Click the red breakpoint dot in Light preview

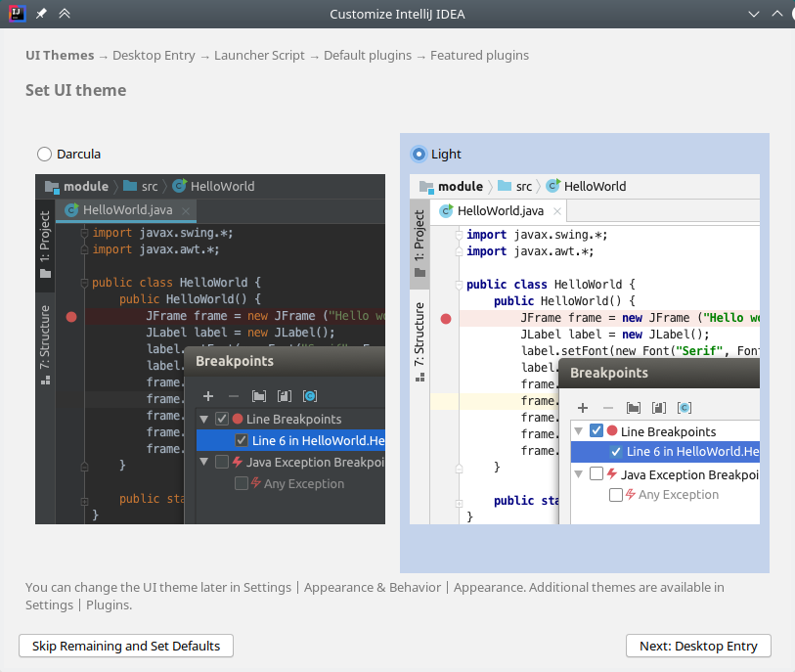pyautogui.click(x=446, y=318)
